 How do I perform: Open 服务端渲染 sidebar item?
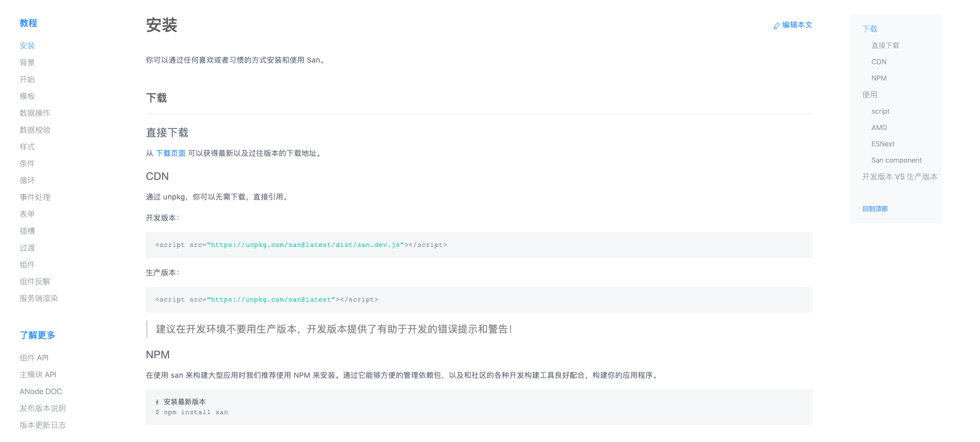[39, 298]
